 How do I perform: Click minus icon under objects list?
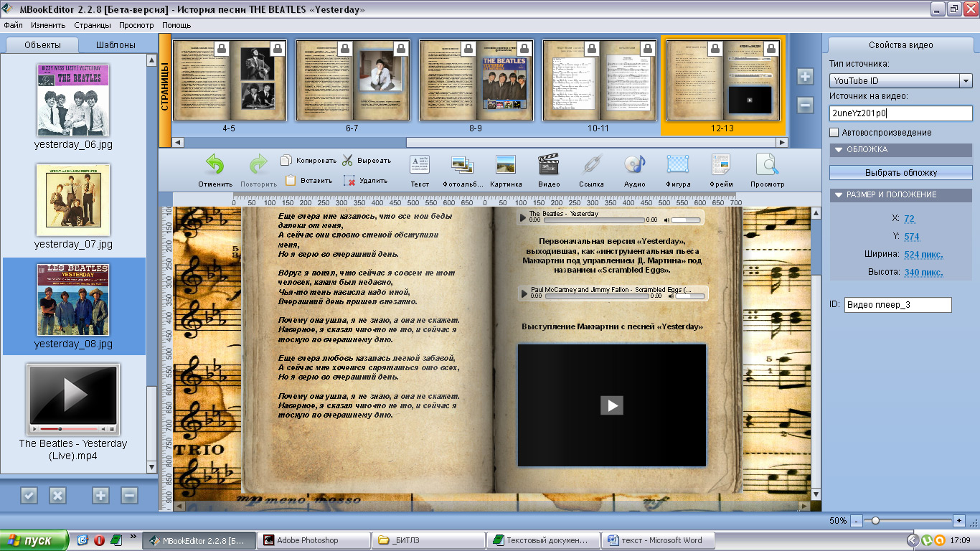(x=129, y=495)
